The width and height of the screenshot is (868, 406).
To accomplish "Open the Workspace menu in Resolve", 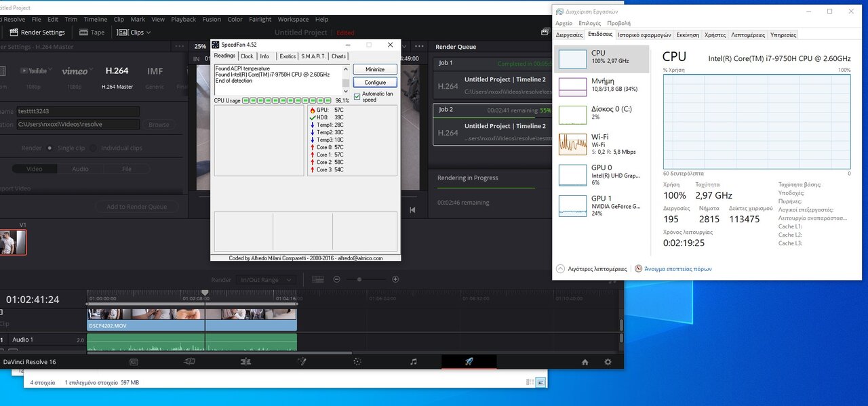I will coord(293,20).
